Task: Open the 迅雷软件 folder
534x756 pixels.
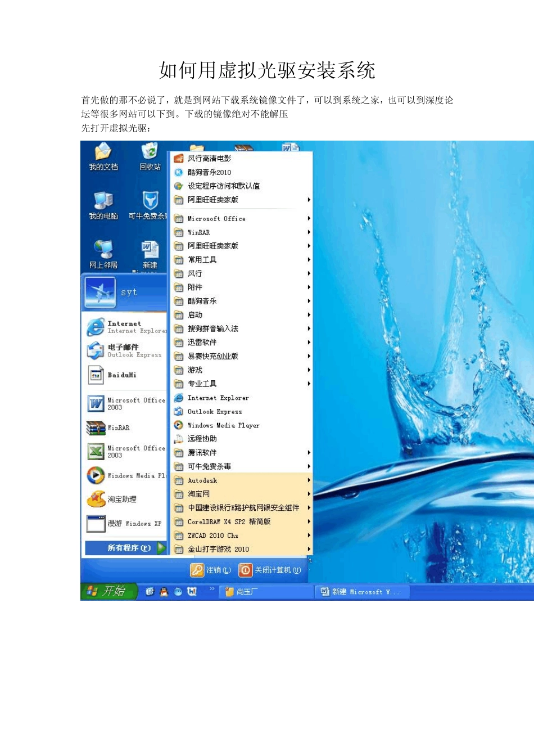Action: pos(242,343)
